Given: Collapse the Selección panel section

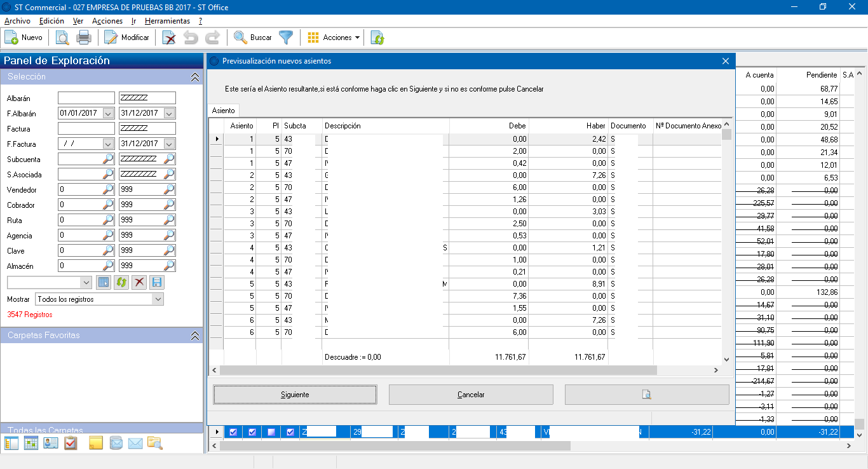Looking at the screenshot, I should click(x=195, y=77).
